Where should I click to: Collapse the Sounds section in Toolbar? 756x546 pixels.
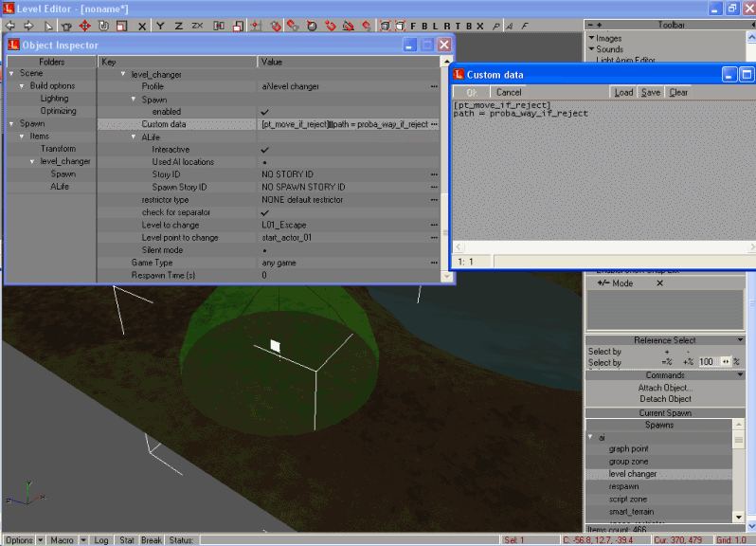591,48
